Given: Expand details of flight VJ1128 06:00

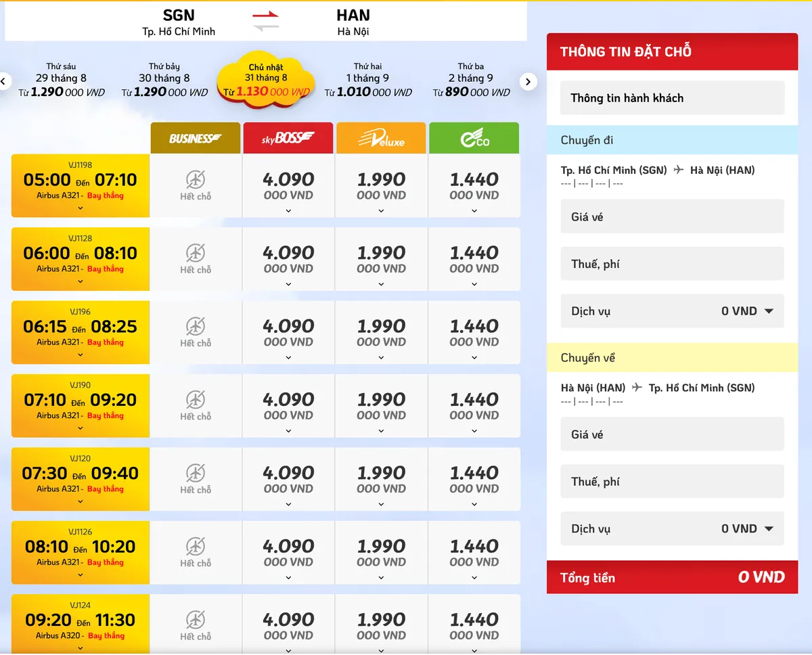Looking at the screenshot, I should 81,281.
